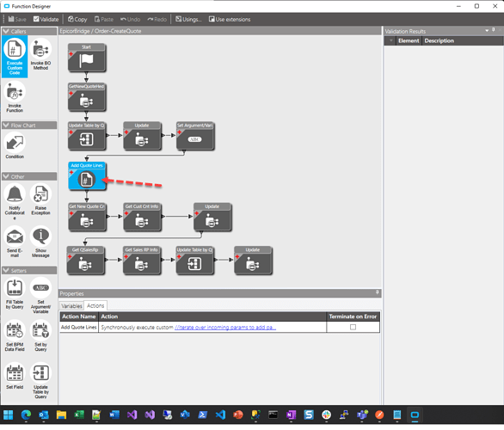Click the Copy toolbar button
The width and height of the screenshot is (504, 430).
77,19
